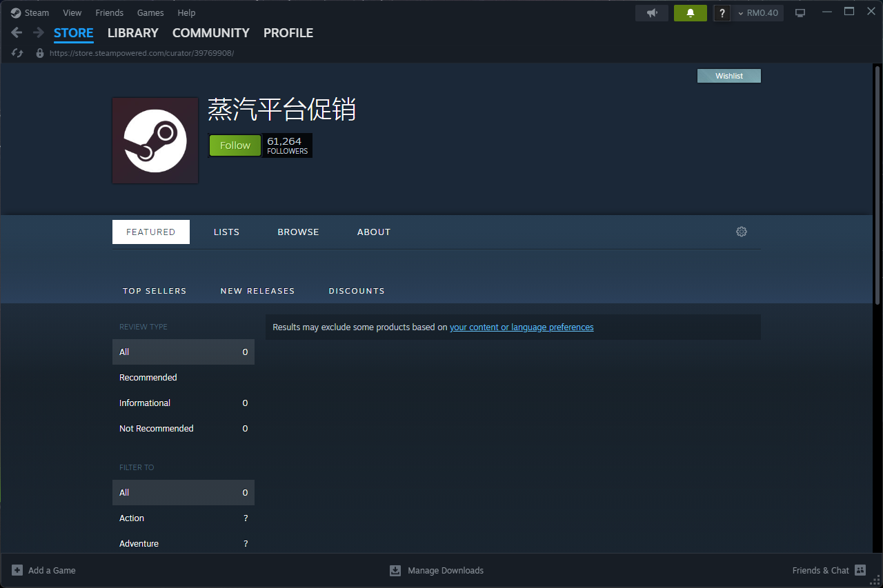Screen dimensions: 883x588
Task: Select All under Review Type
Action: pyautogui.click(x=183, y=352)
